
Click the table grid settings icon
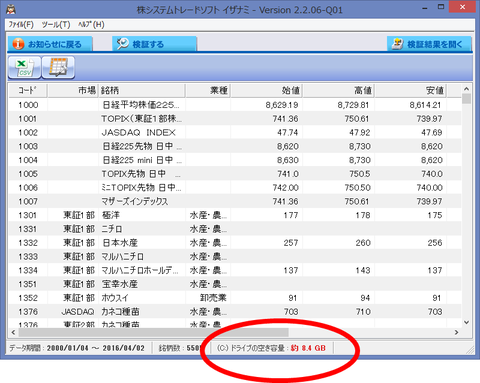tap(58, 68)
